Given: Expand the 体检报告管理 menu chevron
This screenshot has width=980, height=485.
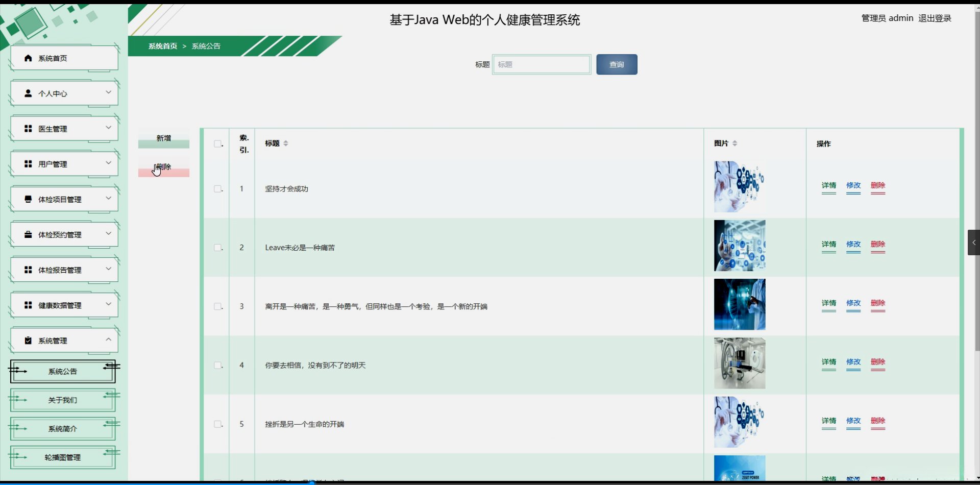Looking at the screenshot, I should (108, 269).
